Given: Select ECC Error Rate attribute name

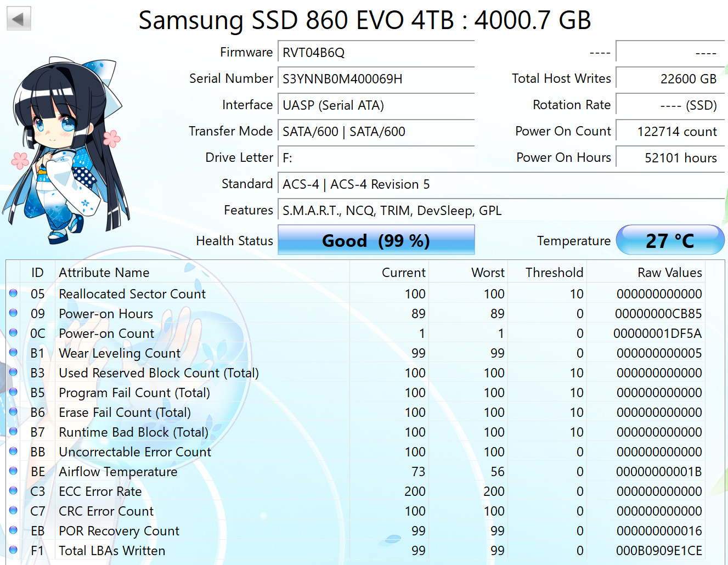Looking at the screenshot, I should (100, 491).
